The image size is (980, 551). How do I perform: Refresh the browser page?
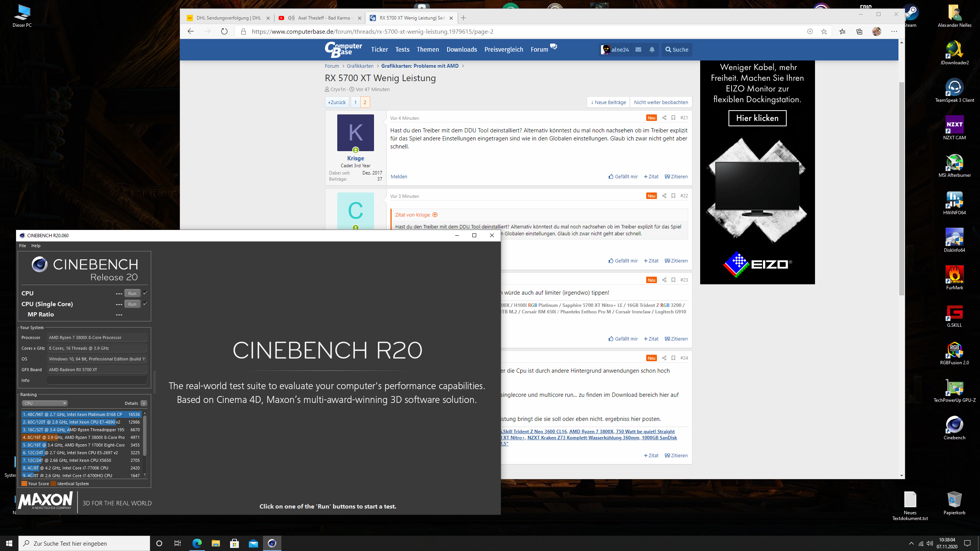coord(224,31)
